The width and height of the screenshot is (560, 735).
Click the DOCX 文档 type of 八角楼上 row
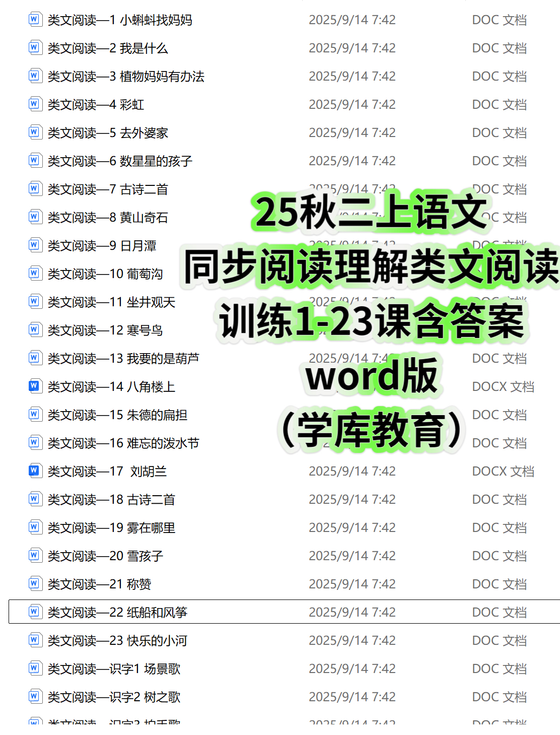[503, 386]
